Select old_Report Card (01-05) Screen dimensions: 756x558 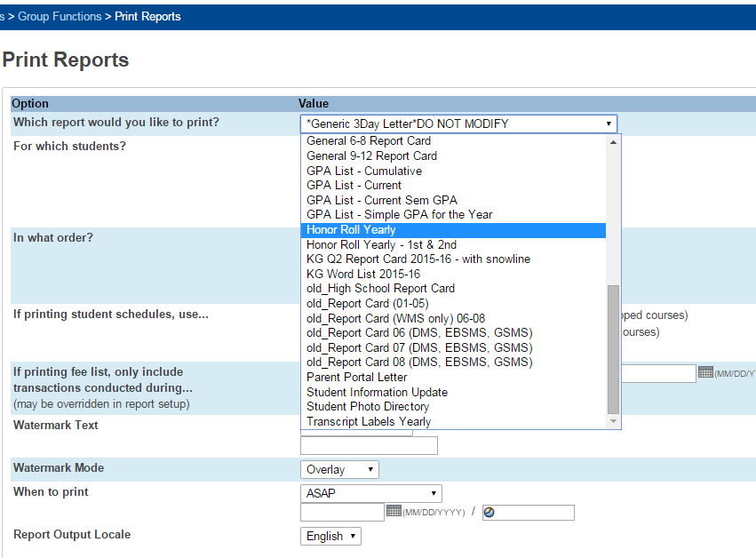[x=453, y=303]
